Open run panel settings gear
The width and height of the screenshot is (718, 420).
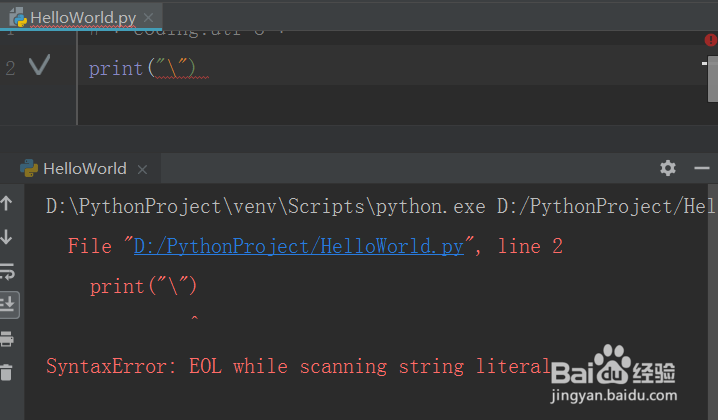[668, 168]
